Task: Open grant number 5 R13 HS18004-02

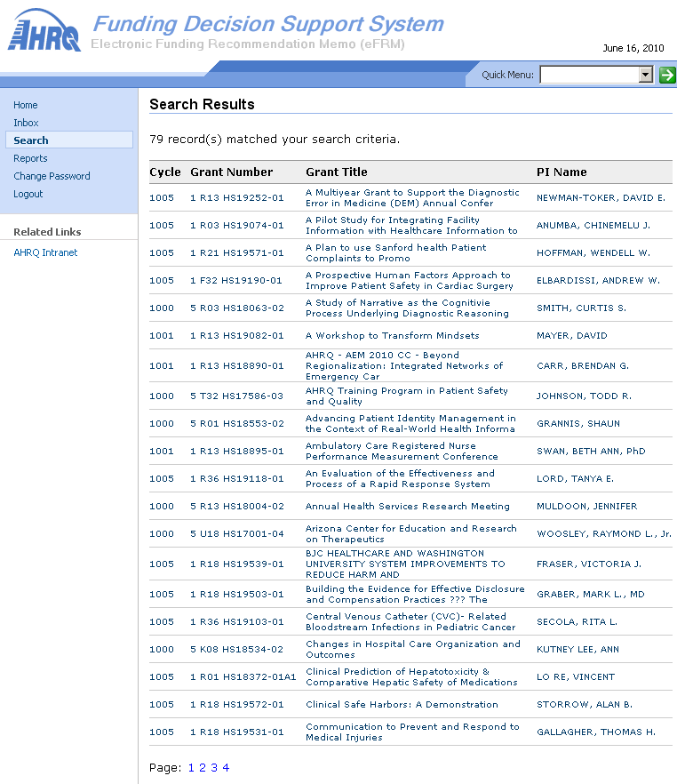Action: [237, 506]
